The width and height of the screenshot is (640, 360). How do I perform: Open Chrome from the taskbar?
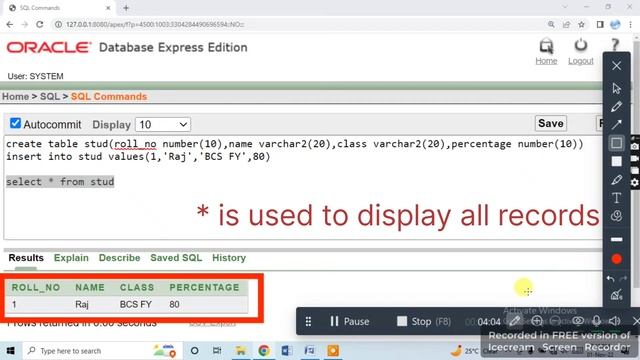click(264, 351)
